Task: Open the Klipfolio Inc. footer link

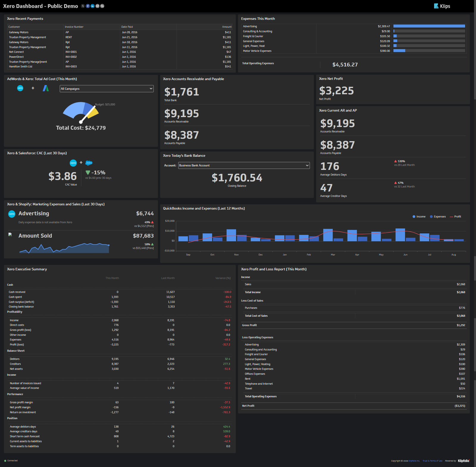Action: click(414, 461)
